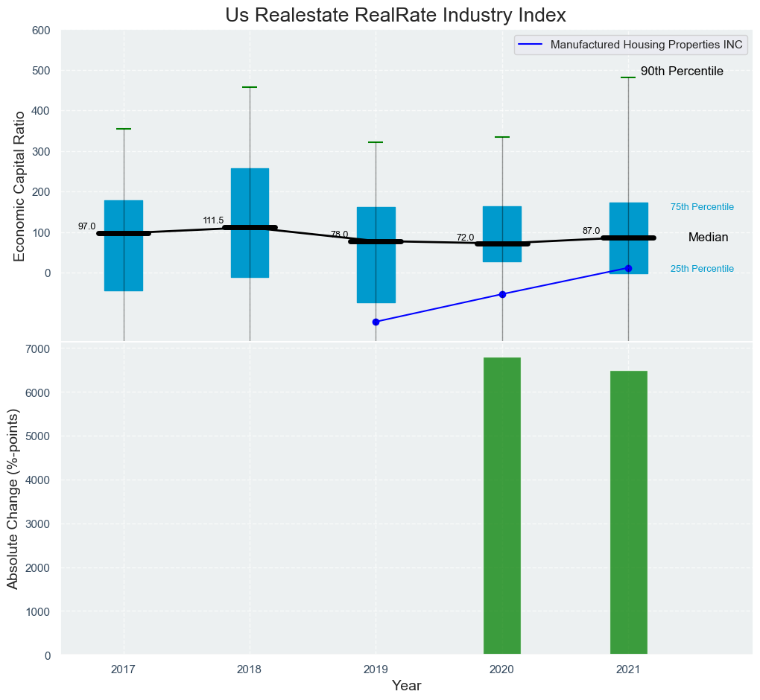The image size is (760, 700).
Task: Click the green bar for 2020
Action: coord(502,506)
